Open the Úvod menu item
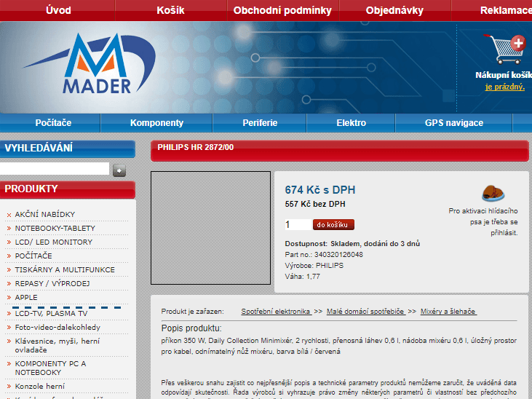 pos(58,10)
